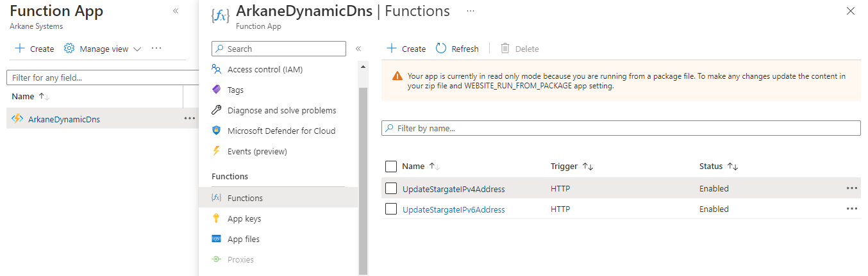Open Microsoft Defender for Cloud
Image resolution: width=868 pixels, height=276 pixels.
[x=281, y=131]
